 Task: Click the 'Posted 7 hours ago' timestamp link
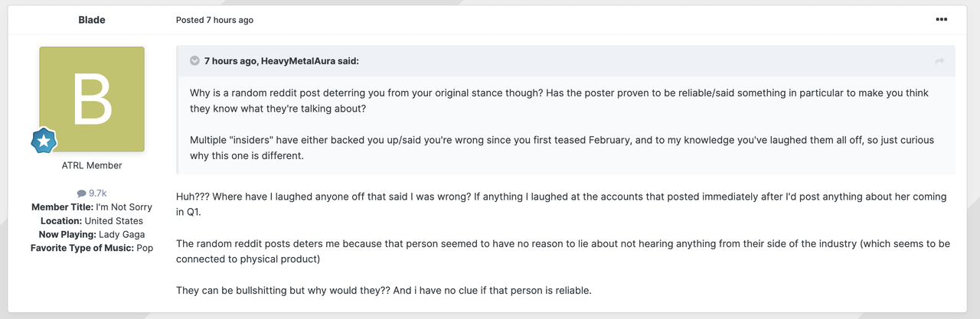214,20
